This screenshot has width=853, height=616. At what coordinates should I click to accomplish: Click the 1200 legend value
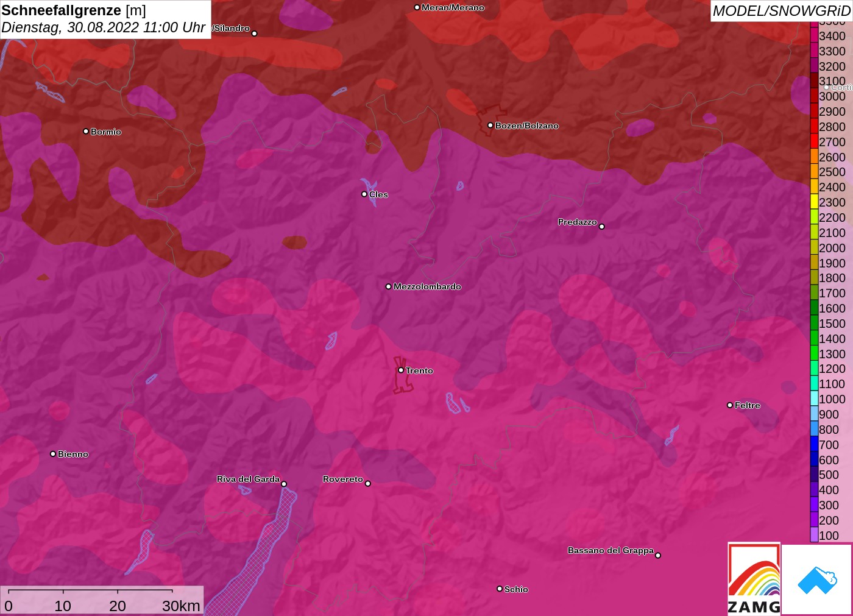(x=832, y=369)
